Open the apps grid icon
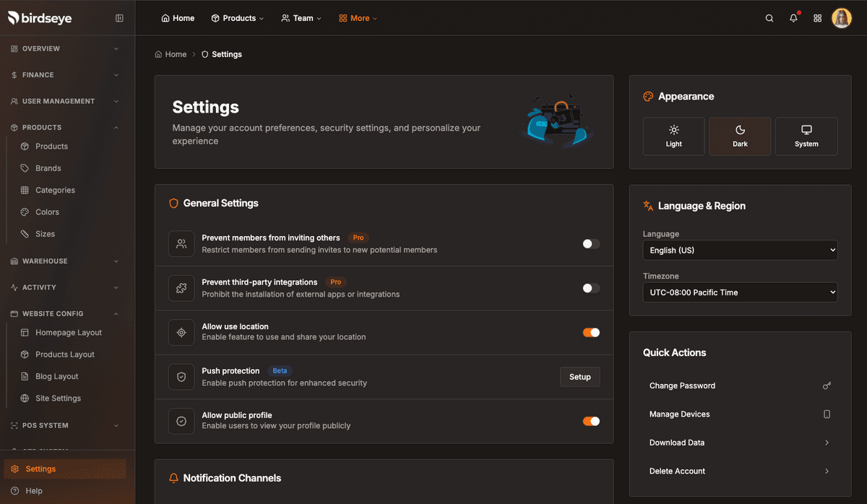Image resolution: width=867 pixels, height=504 pixels. point(818,18)
